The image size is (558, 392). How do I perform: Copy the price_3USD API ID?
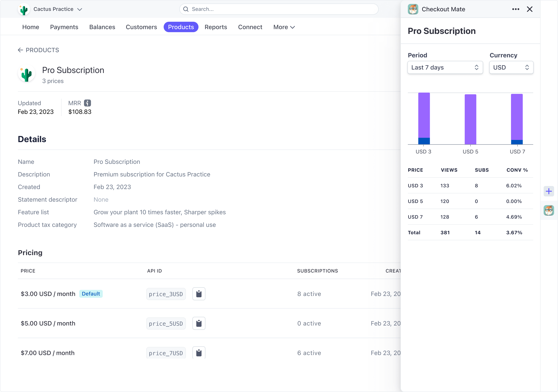point(199,294)
